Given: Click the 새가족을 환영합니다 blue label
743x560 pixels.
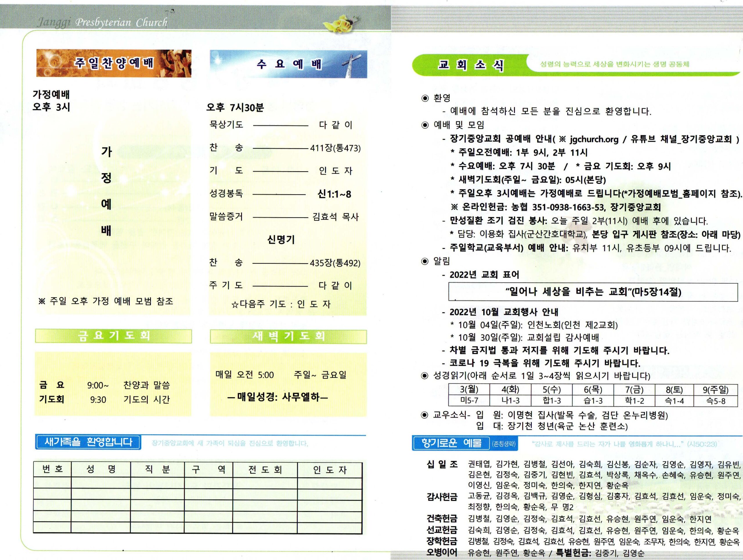Looking at the screenshot, I should pyautogui.click(x=88, y=442).
